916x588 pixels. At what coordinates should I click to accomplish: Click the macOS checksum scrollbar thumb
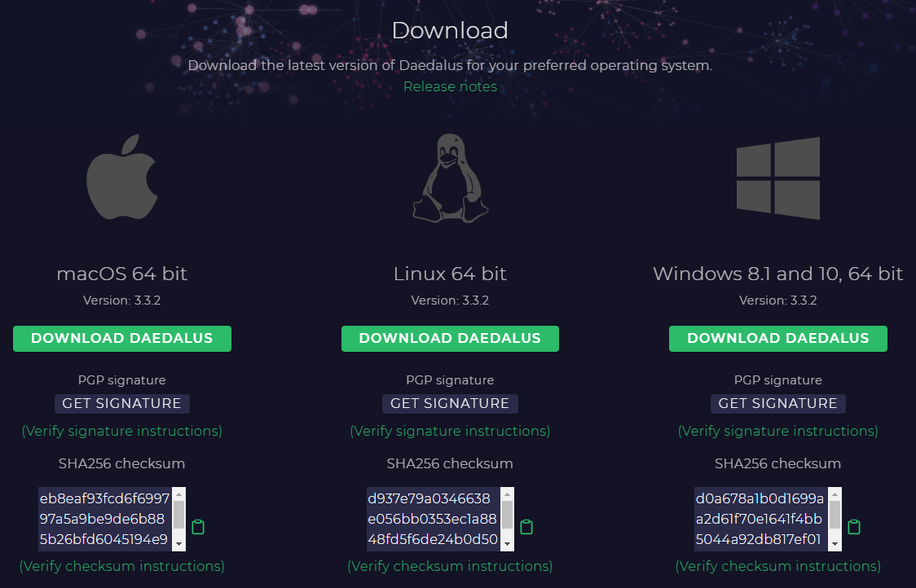178,515
